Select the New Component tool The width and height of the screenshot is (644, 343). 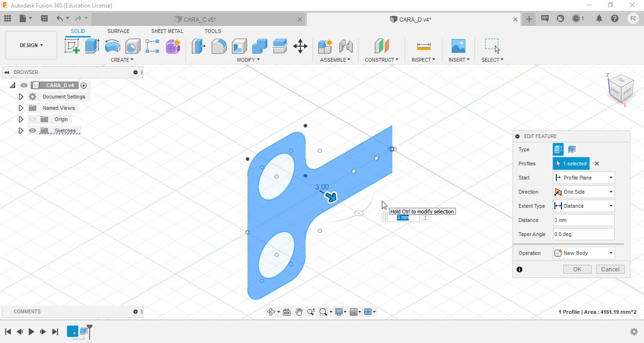(325, 46)
